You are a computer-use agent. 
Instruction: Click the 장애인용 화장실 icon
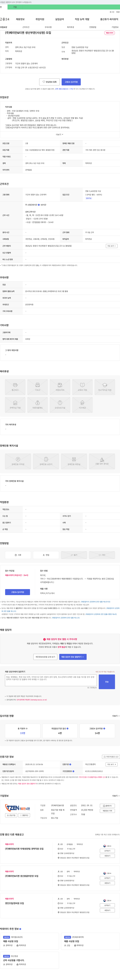pos(74,461)
